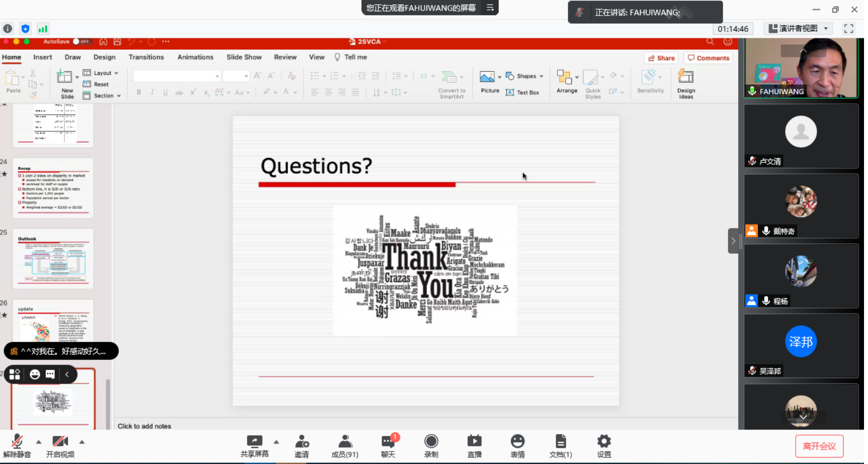Click the leave meeting button

pos(819,446)
